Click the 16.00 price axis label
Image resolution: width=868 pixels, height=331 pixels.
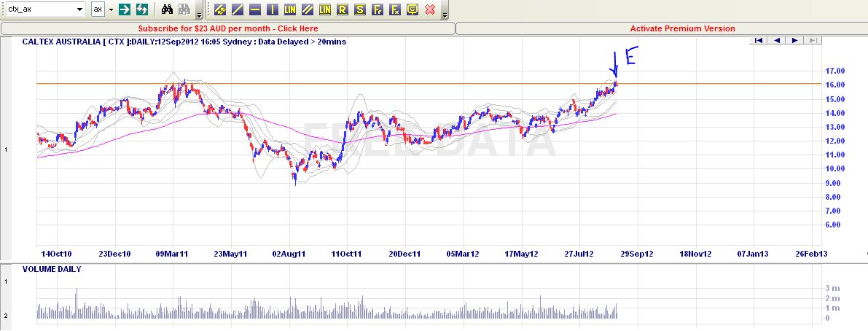coord(834,85)
